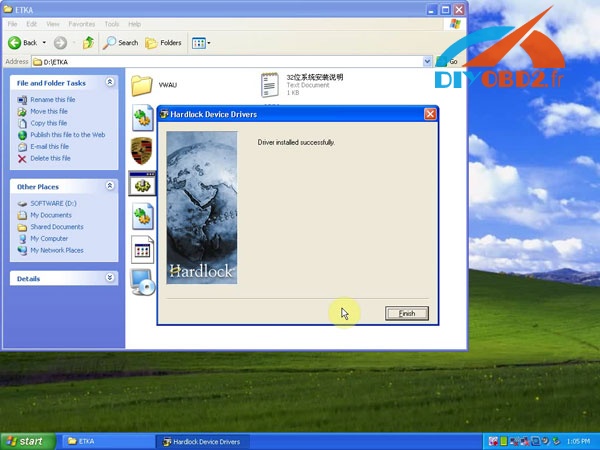Select the Porsche crest file icon

tap(142, 151)
